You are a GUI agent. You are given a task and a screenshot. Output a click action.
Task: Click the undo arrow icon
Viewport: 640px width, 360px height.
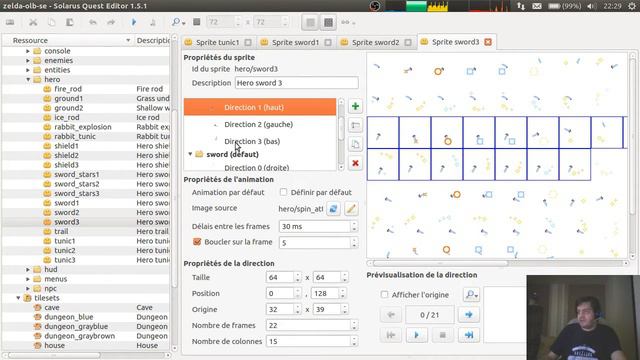93,22
